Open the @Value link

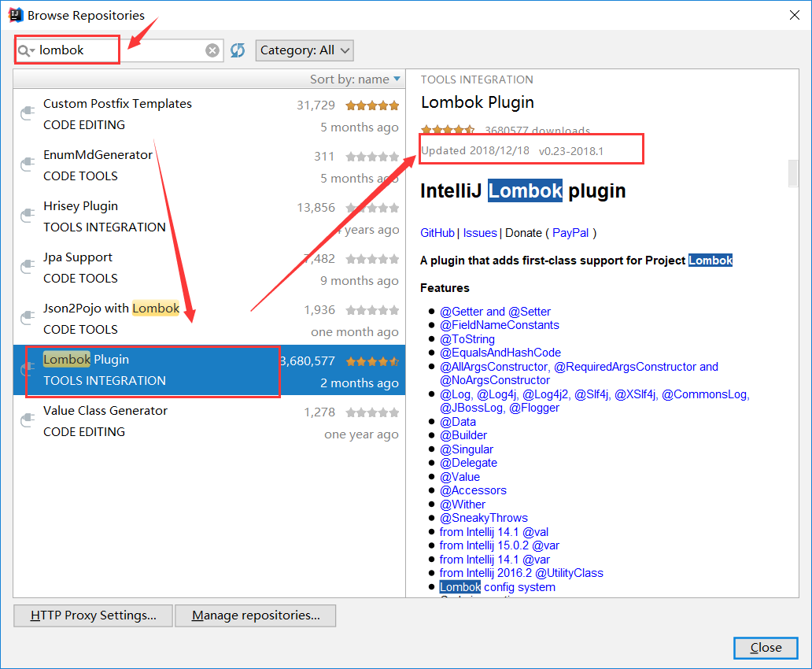(x=460, y=477)
